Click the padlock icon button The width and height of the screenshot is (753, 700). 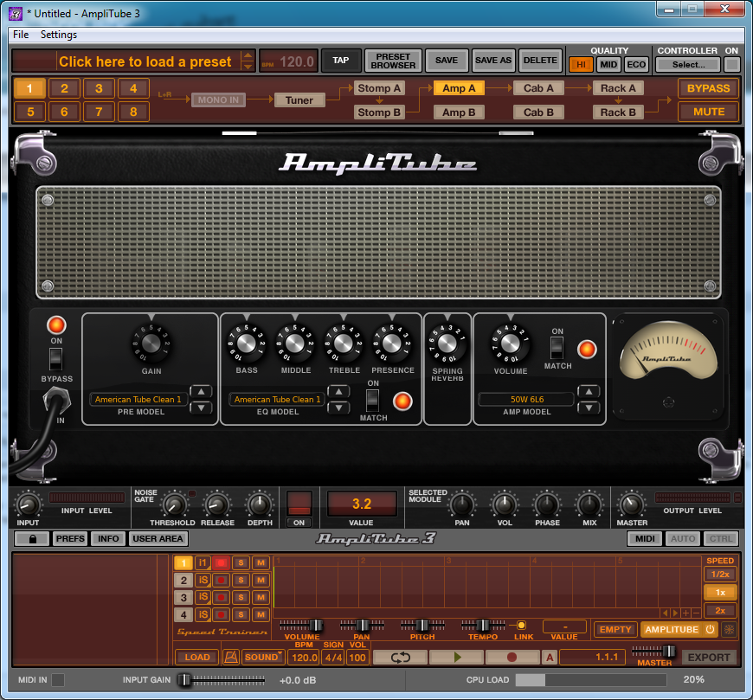click(32, 539)
